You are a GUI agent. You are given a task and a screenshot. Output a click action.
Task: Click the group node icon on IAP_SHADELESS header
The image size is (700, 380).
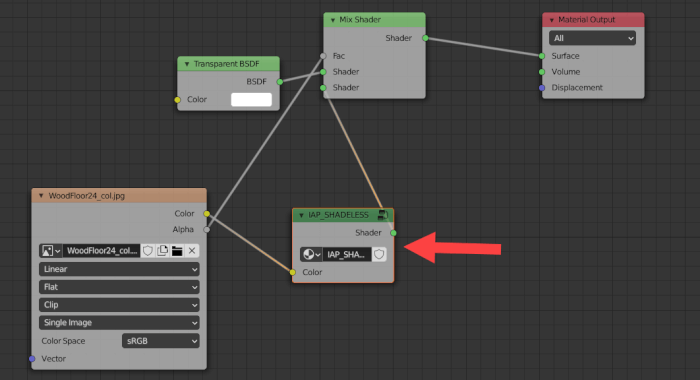(x=383, y=215)
